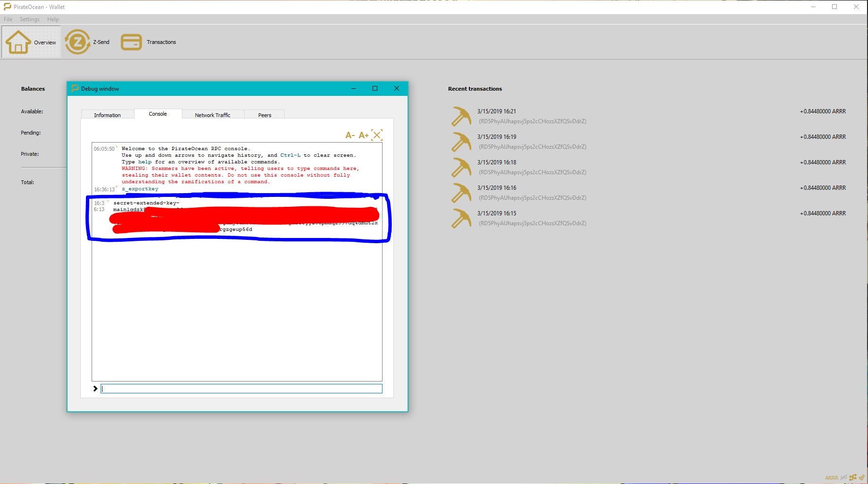Open the Help menu

53,19
